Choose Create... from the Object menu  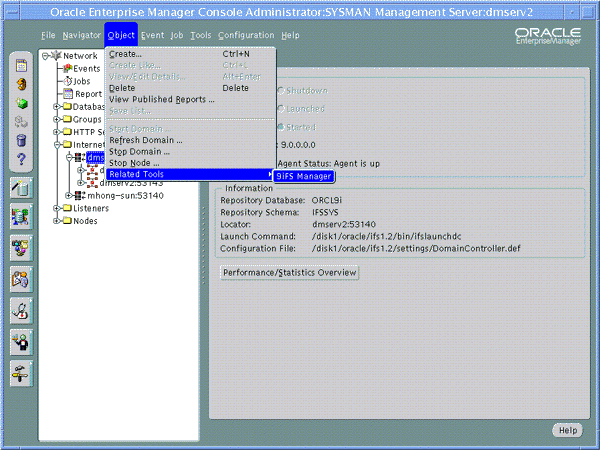190,54
